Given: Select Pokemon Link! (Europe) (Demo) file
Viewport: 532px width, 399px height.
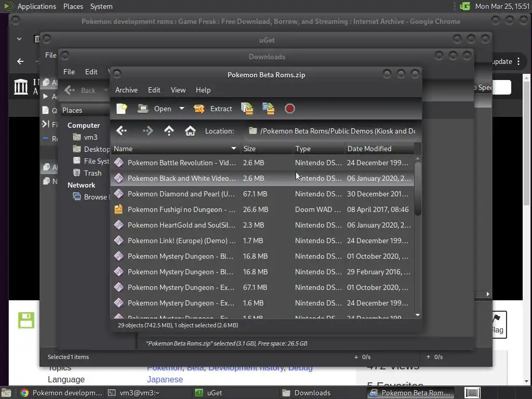Looking at the screenshot, I should coord(262,241).
